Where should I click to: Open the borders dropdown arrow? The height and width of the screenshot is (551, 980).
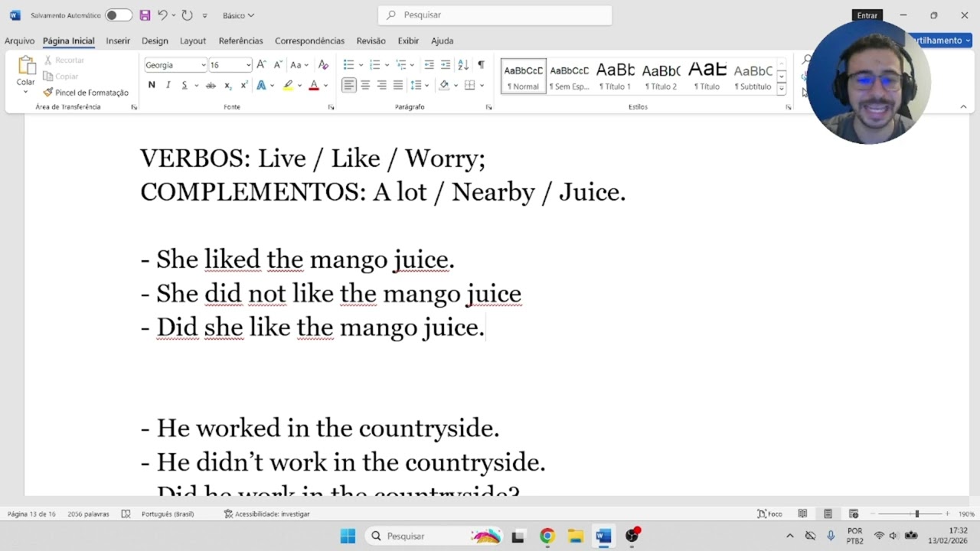pos(482,85)
